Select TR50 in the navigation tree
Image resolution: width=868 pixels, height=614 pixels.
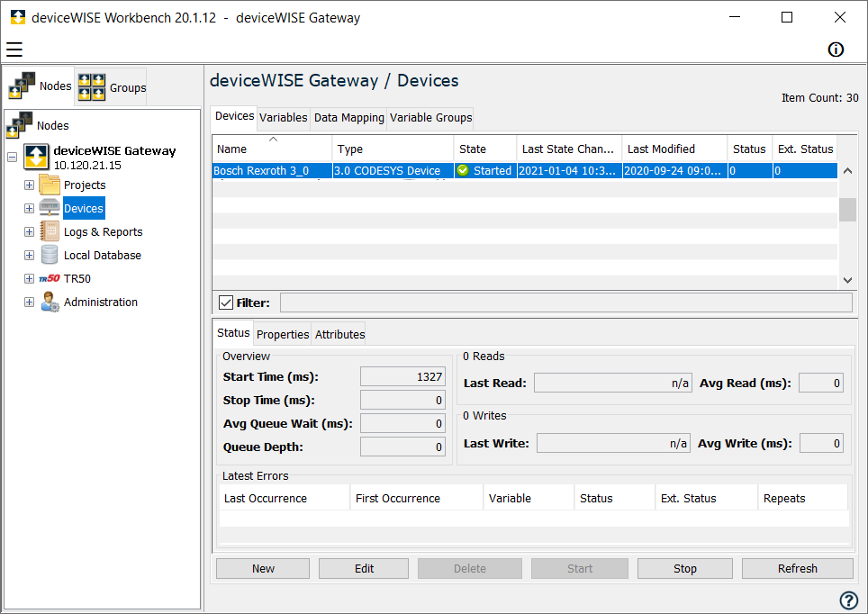pos(77,278)
